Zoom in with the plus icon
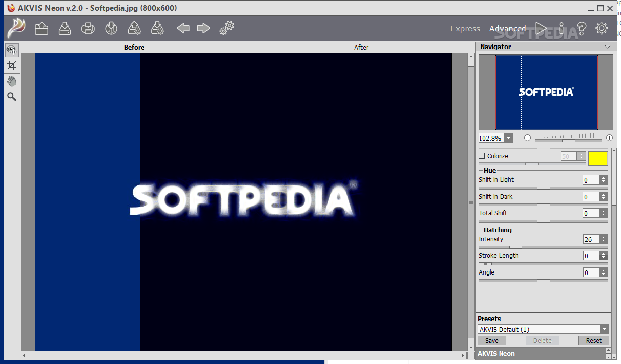This screenshot has height=364, width=621. pyautogui.click(x=609, y=138)
